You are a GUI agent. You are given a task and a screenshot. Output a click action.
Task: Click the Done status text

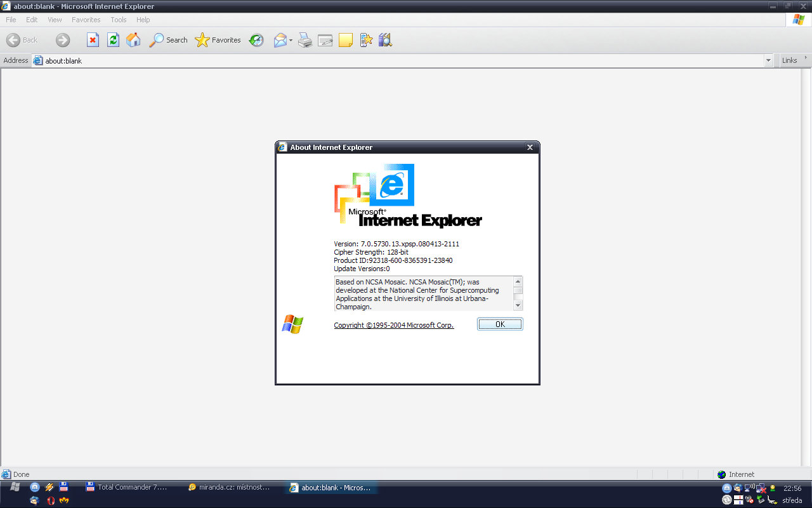point(22,474)
